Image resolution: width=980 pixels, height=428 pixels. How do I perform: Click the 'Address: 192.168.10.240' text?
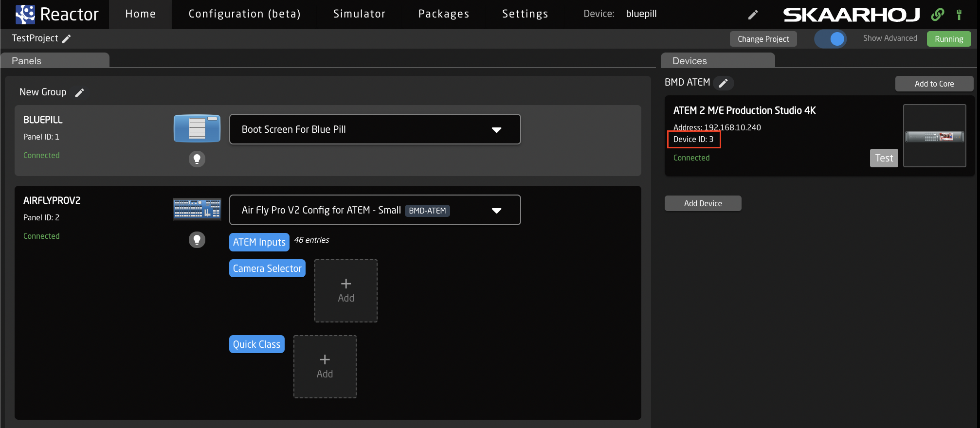pyautogui.click(x=717, y=127)
